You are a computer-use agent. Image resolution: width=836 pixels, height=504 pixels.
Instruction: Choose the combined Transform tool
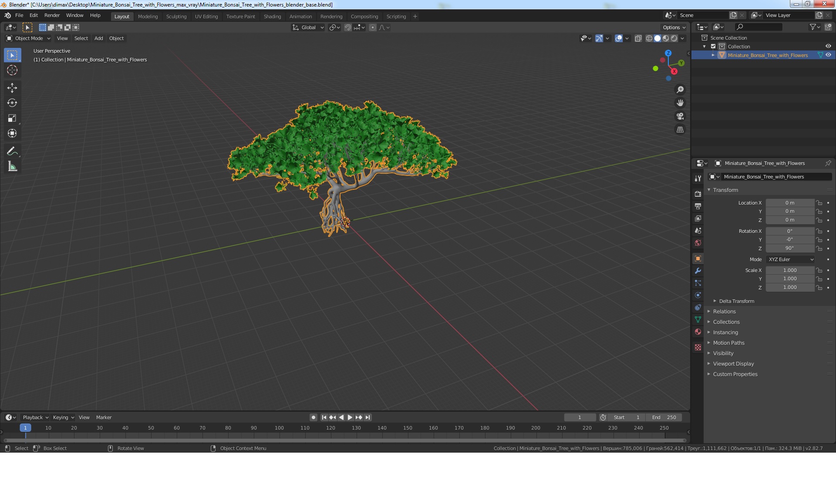[x=12, y=134]
